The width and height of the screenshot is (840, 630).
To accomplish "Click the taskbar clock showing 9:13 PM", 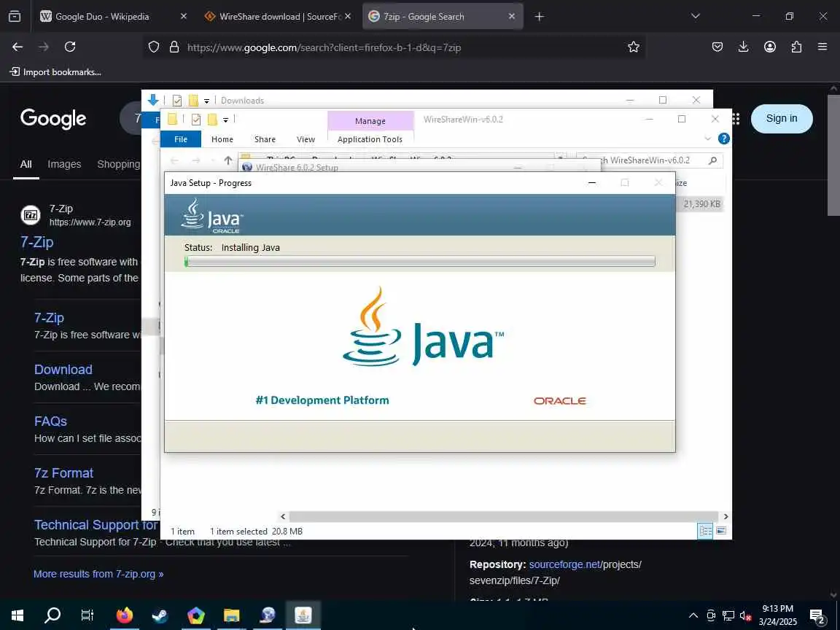I will coord(778,615).
